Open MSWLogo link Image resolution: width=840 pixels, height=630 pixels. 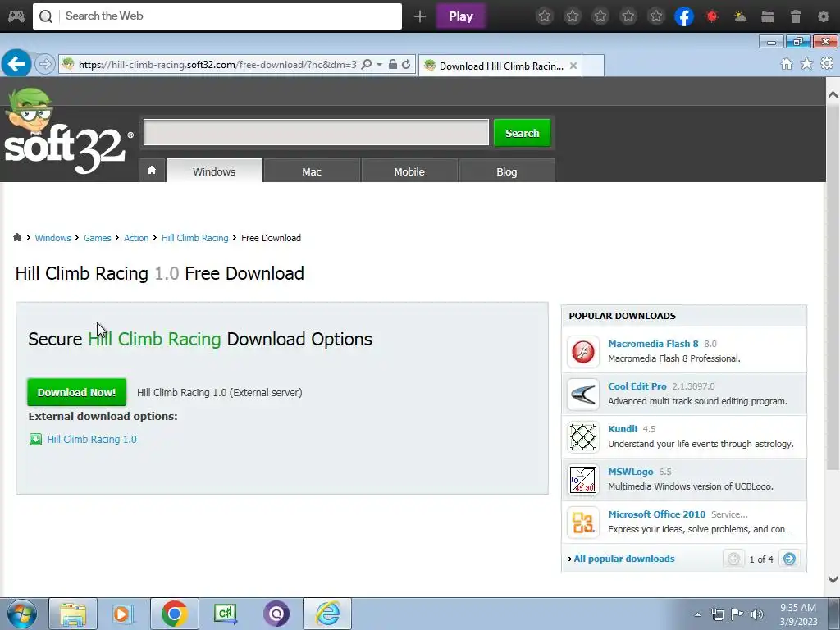pyautogui.click(x=631, y=472)
